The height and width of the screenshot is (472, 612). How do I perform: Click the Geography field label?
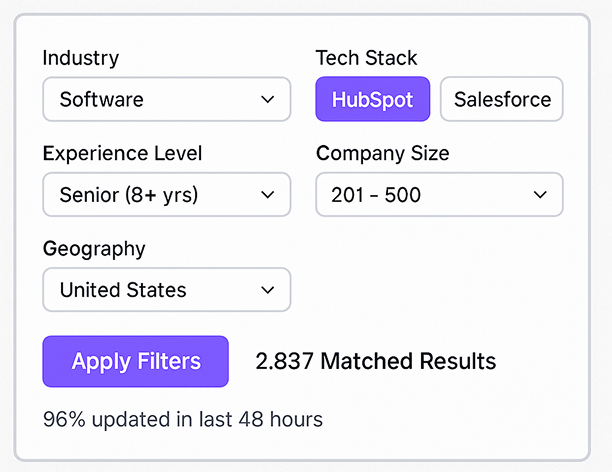click(x=94, y=248)
